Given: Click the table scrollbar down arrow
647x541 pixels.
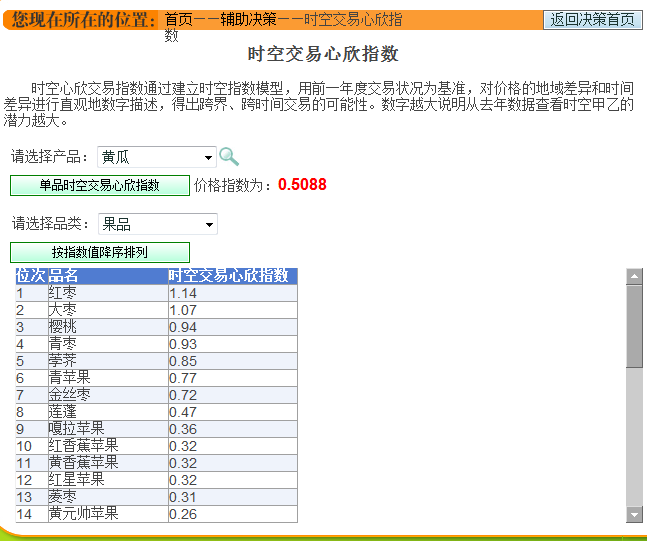Looking at the screenshot, I should pos(634,514).
